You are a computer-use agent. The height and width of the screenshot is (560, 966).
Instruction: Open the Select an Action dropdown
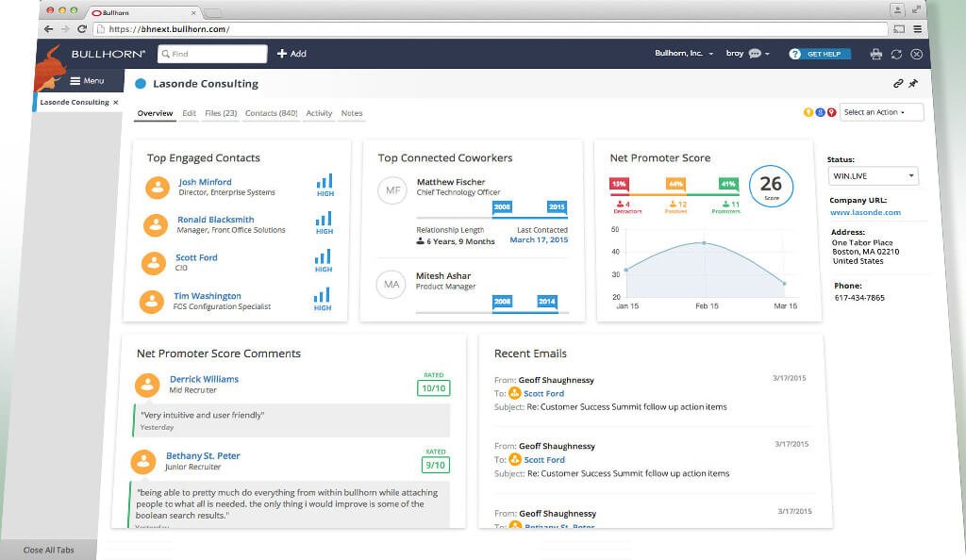(x=877, y=112)
